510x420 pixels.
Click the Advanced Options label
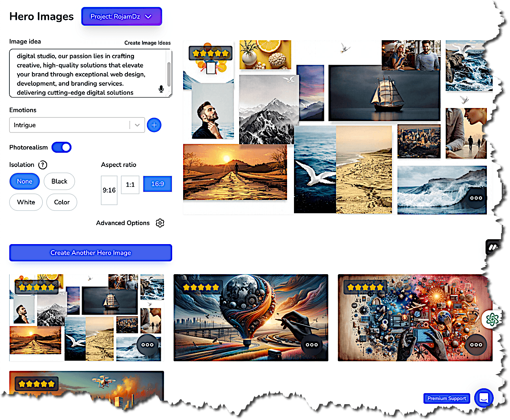123,223
